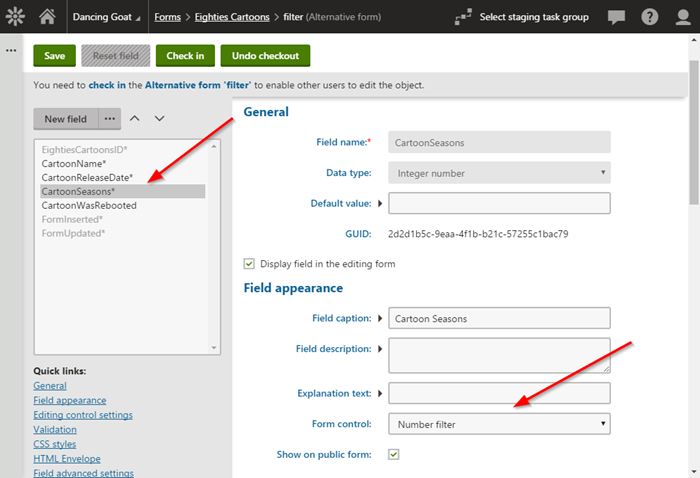This screenshot has height=478, width=700.
Task: Jump to the Validation quick link
Action: point(55,429)
